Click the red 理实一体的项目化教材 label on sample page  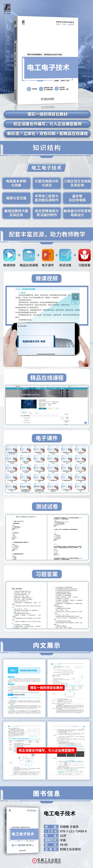(46, 688)
